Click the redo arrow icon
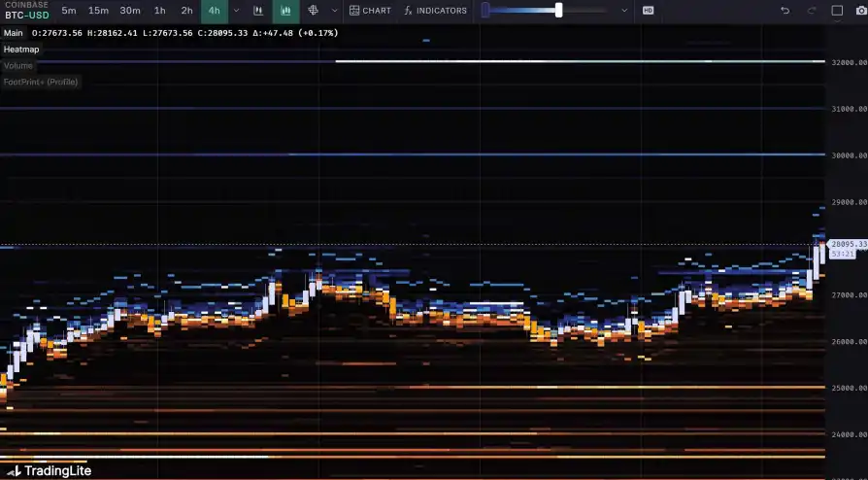Screen dimensions: 868x480 (812, 11)
